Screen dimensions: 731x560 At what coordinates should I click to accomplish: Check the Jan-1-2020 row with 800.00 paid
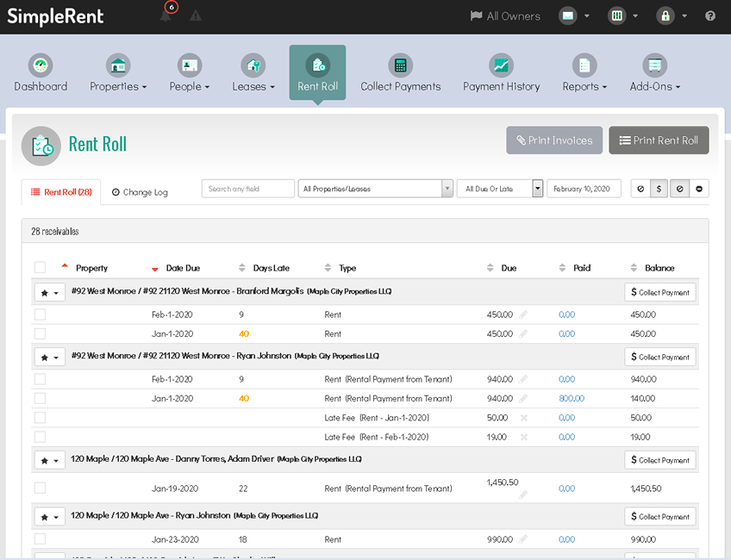(x=41, y=398)
